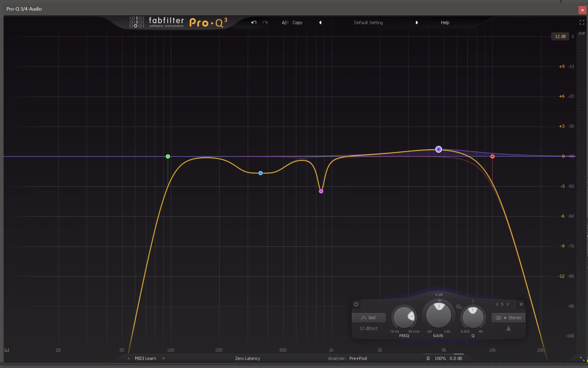
Task: Go to the previous band arrow
Action: (497, 304)
